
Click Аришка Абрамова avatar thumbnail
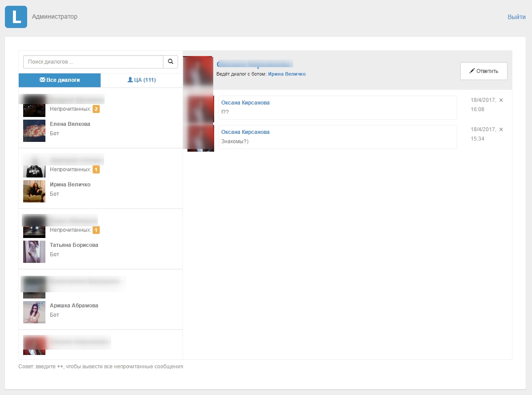[34, 312]
